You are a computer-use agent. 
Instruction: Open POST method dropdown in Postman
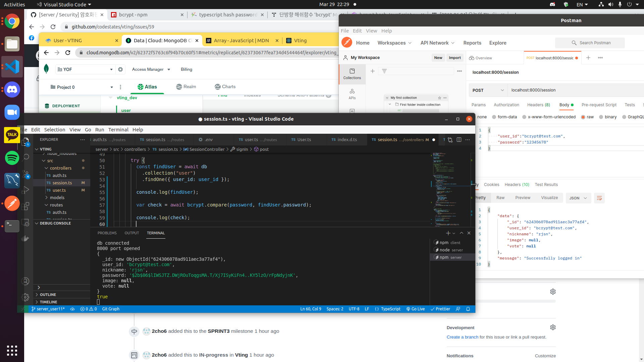[488, 90]
